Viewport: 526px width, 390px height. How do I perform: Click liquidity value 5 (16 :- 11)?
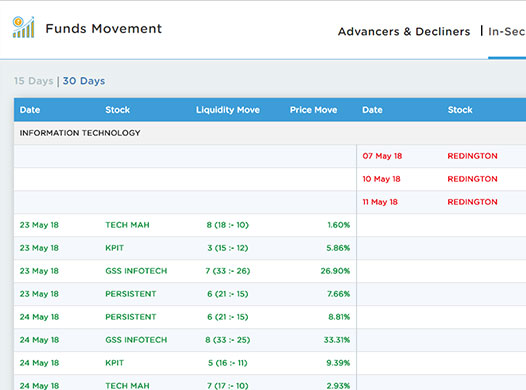[x=228, y=363]
